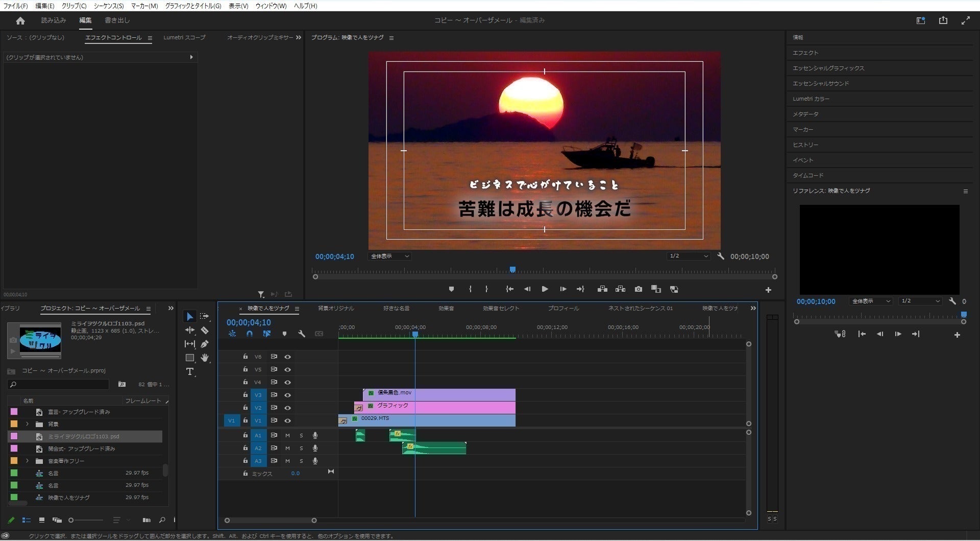Step back one frame in Program monitor

pos(527,289)
